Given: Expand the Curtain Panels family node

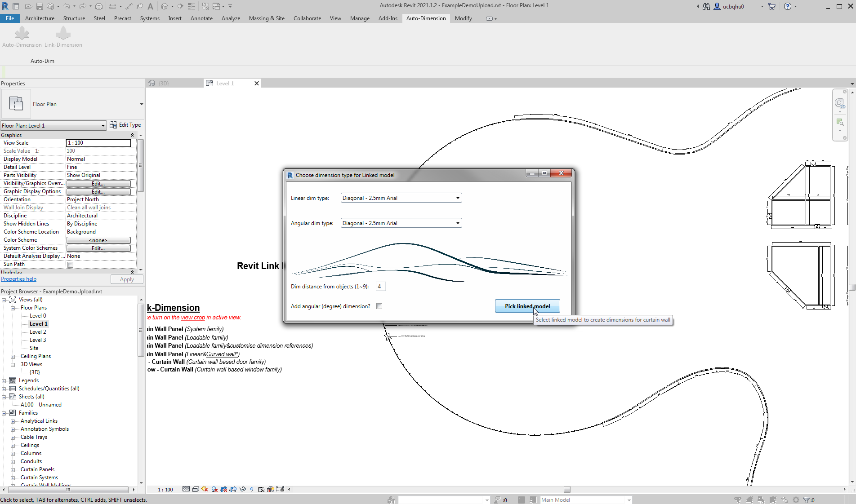Looking at the screenshot, I should click(x=13, y=470).
